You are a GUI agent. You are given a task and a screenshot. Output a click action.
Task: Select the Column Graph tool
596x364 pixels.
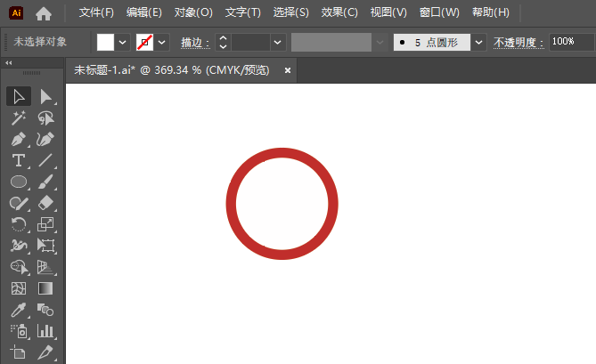(x=46, y=331)
